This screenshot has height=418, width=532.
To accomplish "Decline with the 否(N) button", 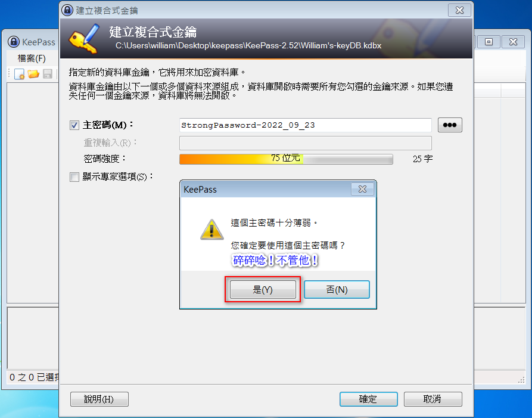I will 337,290.
